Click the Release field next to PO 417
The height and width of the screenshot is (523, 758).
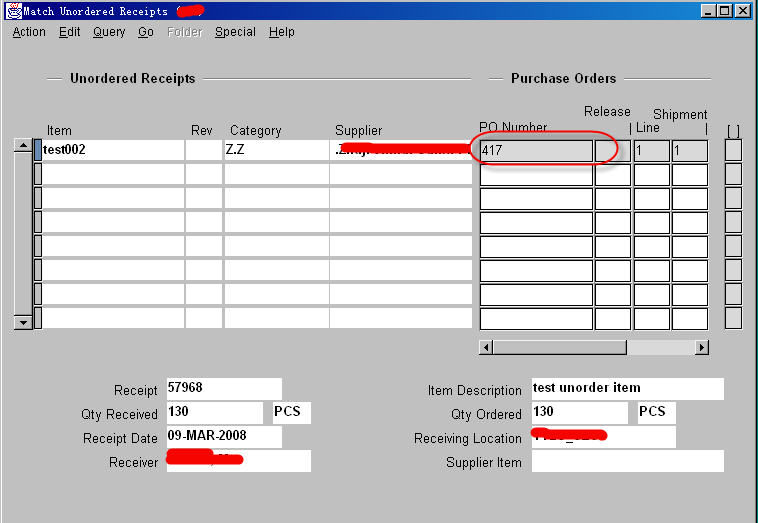pos(612,150)
